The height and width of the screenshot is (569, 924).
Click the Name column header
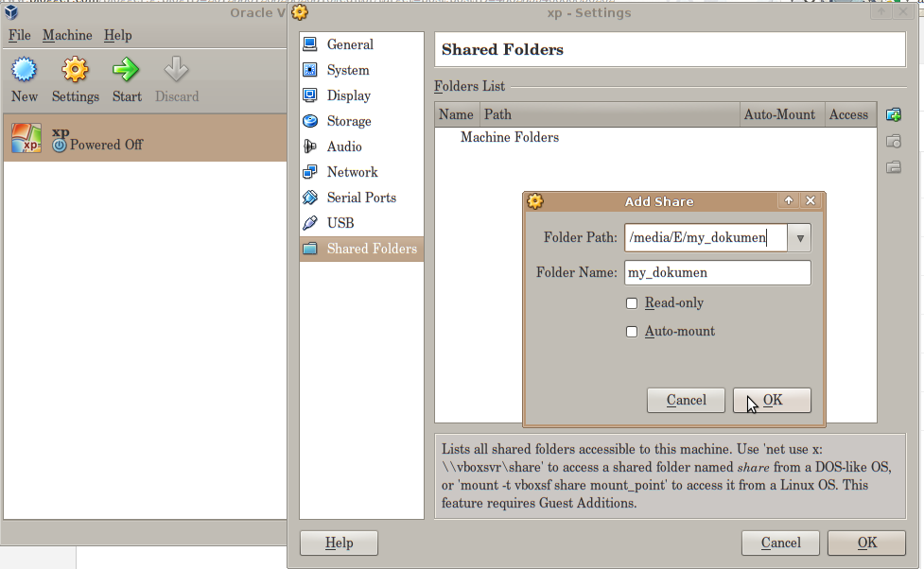457,115
